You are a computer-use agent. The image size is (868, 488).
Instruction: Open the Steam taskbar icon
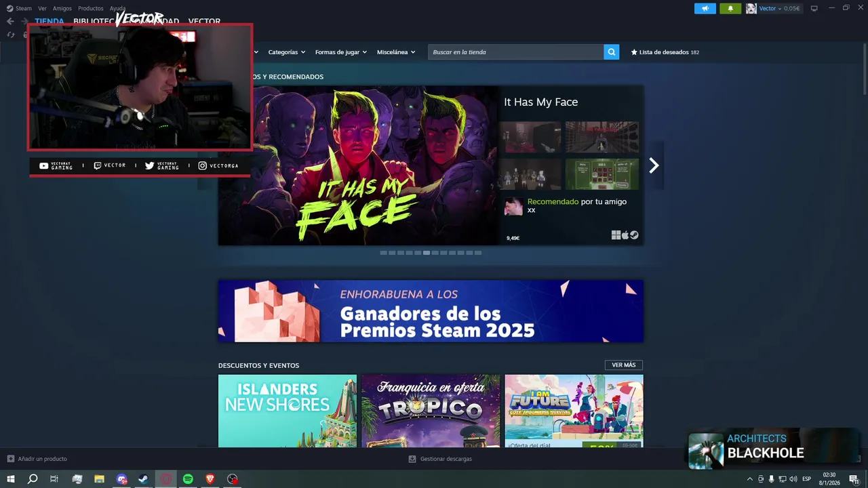tap(144, 479)
